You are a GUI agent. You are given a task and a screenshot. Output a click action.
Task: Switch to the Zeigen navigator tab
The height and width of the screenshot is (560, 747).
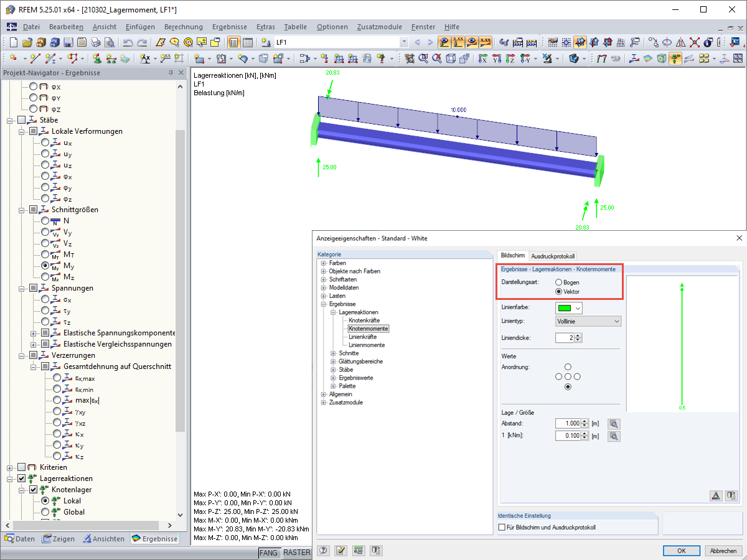58,539
